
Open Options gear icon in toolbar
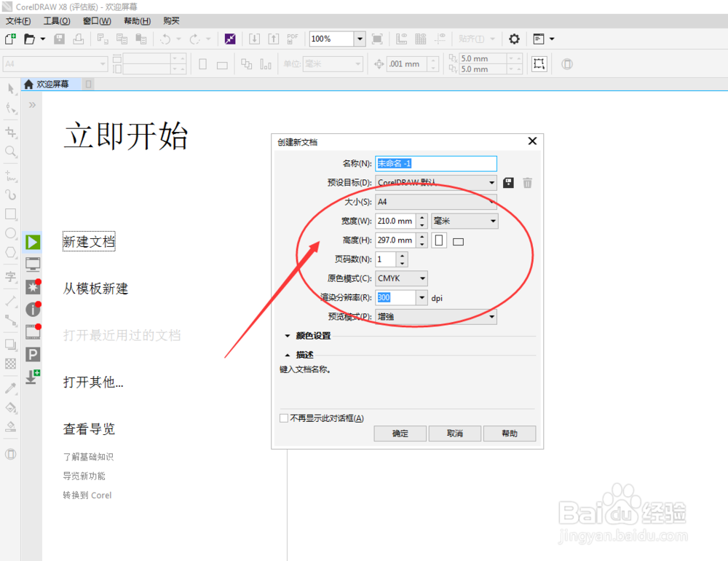pyautogui.click(x=514, y=39)
